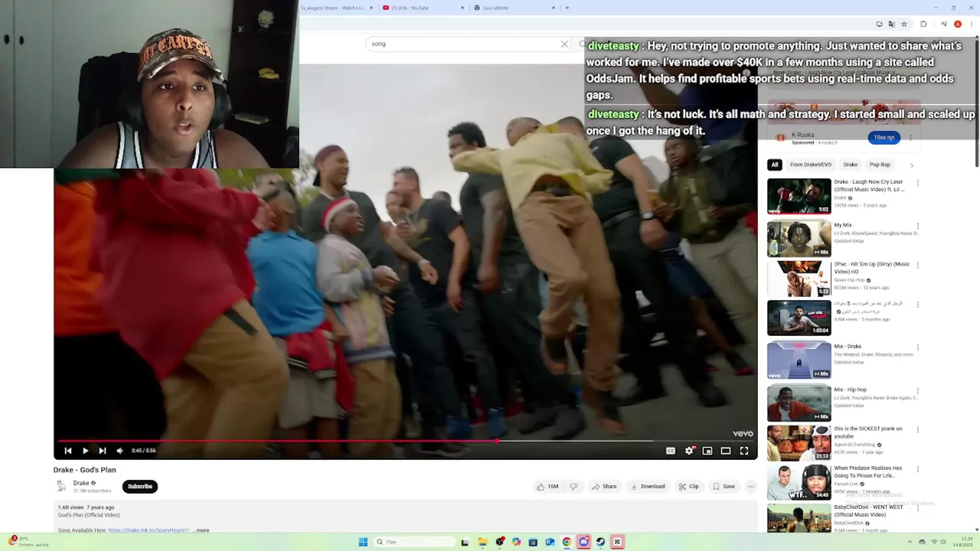980x551 pixels.
Task: Open the browser extensions puzzle icon
Action: (x=923, y=24)
